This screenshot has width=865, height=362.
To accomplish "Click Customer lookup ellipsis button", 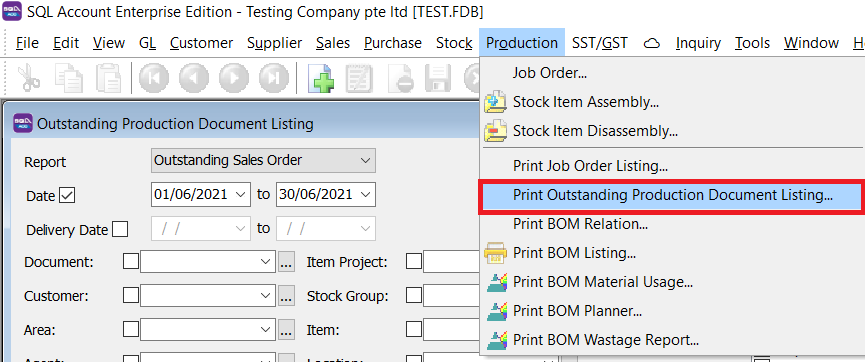I will [x=286, y=296].
